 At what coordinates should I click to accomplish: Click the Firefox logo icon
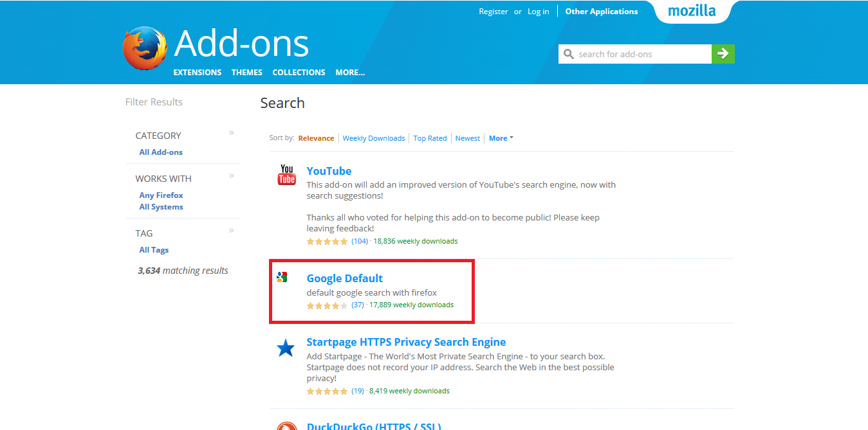[x=145, y=48]
